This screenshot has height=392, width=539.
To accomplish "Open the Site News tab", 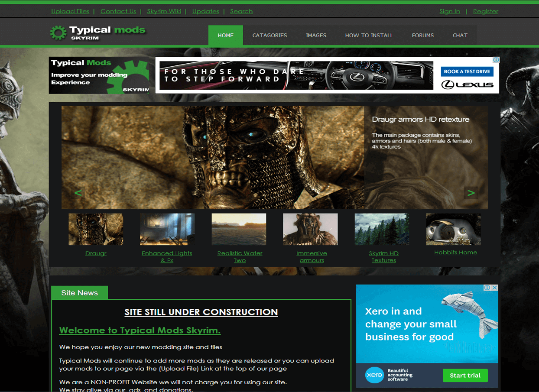I will (80, 293).
